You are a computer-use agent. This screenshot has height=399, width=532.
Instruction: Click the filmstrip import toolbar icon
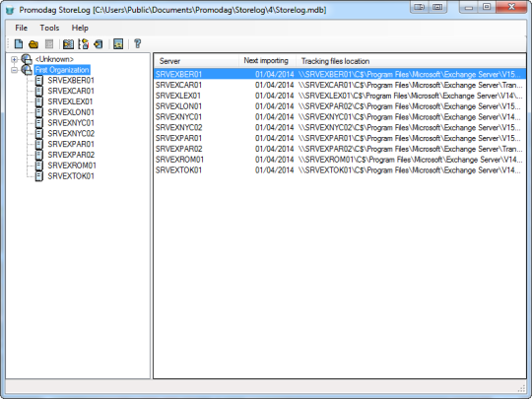(x=68, y=44)
